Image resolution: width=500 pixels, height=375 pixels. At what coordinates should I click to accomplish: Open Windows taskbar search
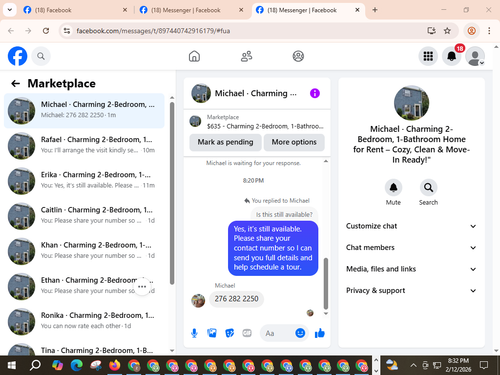(35, 365)
